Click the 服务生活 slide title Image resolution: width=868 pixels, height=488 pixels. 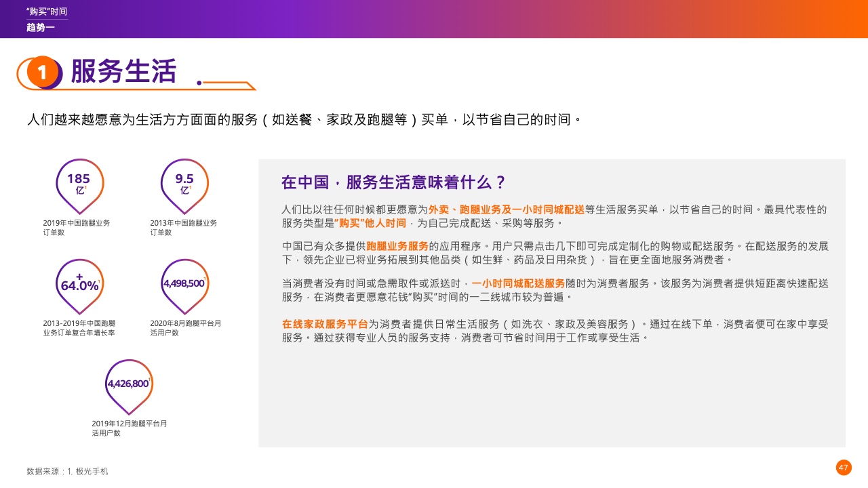point(123,71)
